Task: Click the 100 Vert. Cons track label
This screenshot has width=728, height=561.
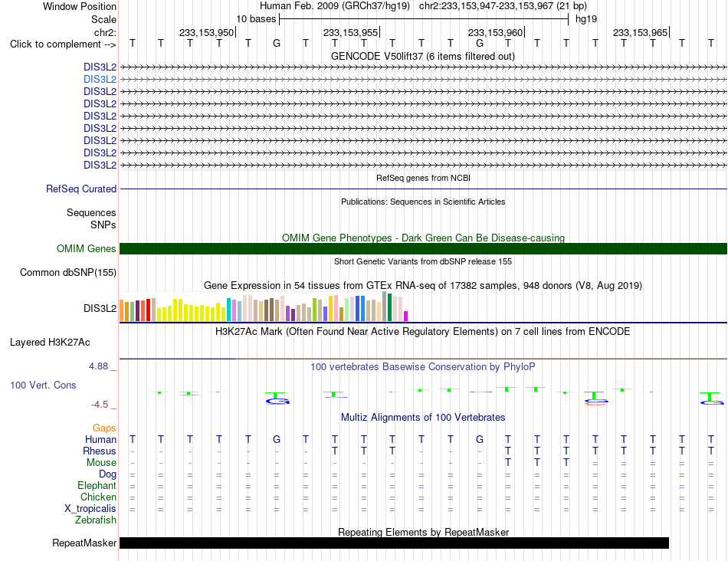Action: click(x=43, y=385)
